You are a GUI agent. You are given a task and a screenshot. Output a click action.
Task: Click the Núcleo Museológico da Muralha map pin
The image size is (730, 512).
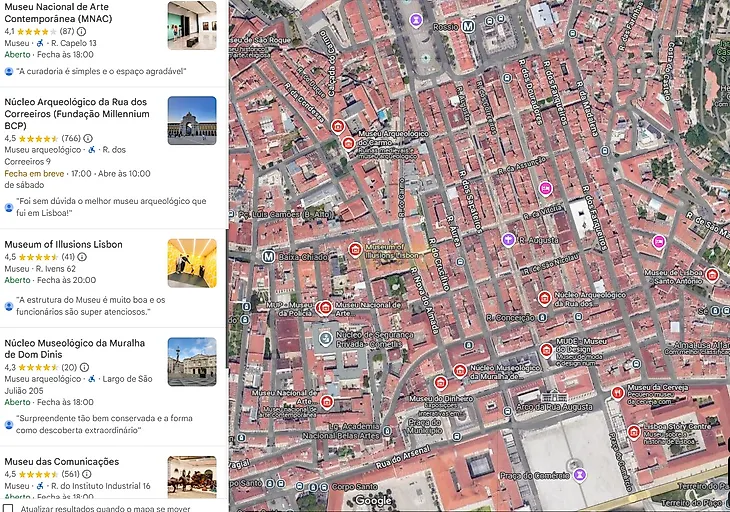pos(460,371)
